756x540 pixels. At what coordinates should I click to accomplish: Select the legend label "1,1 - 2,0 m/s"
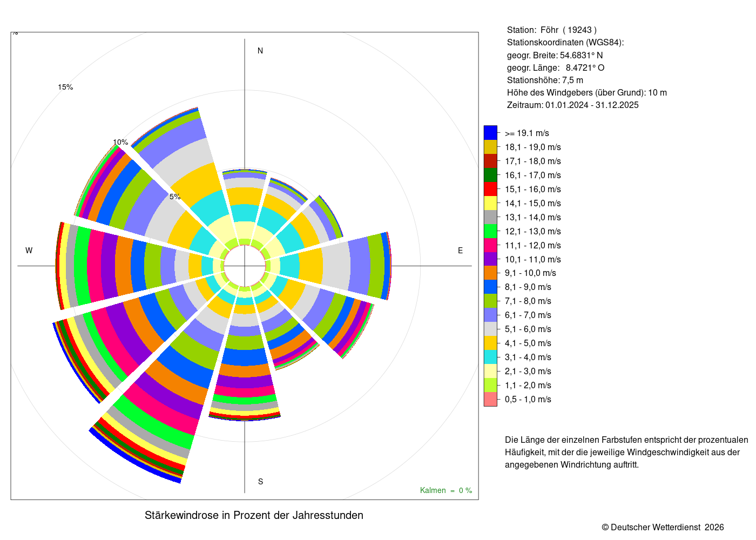point(528,386)
